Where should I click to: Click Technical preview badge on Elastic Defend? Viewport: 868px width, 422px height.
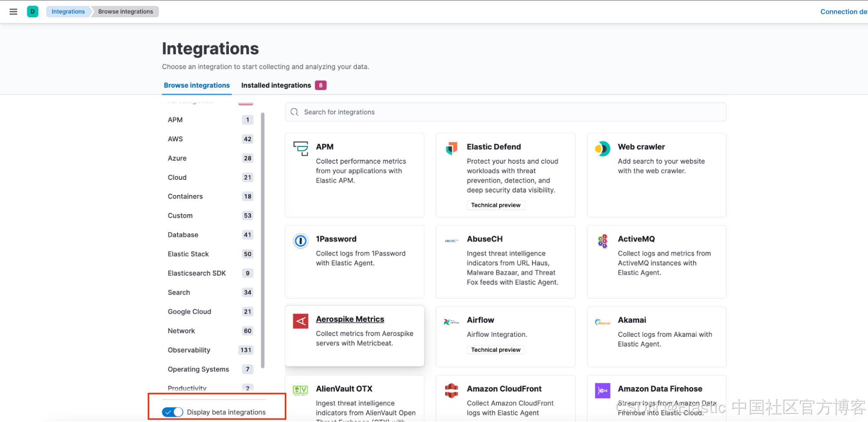[495, 205]
